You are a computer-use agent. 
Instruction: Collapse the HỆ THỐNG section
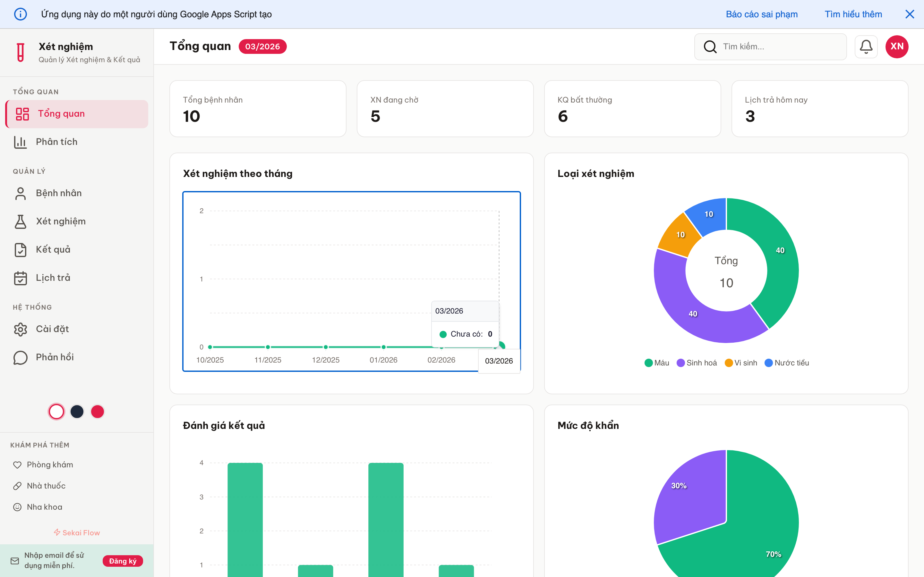32,307
